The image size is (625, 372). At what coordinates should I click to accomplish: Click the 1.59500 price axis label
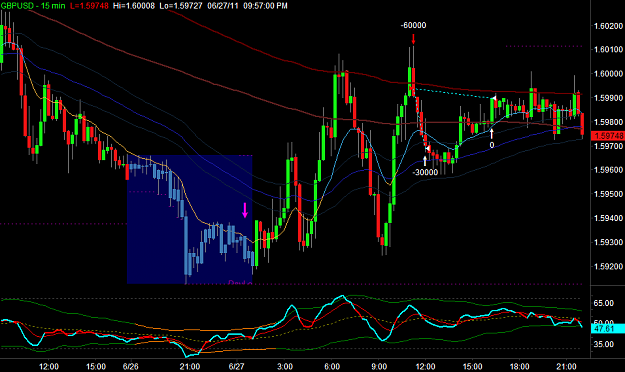pyautogui.click(x=608, y=194)
